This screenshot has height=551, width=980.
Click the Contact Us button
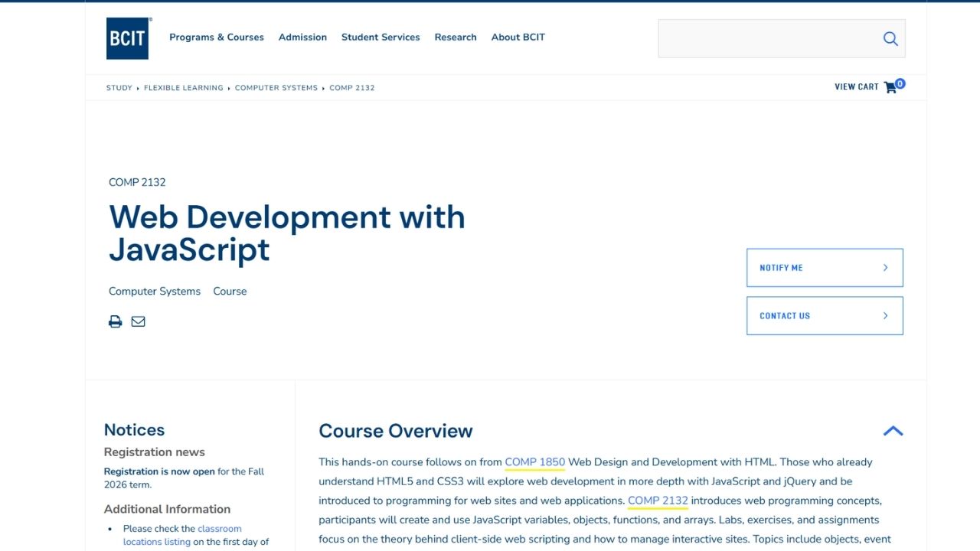[825, 316]
